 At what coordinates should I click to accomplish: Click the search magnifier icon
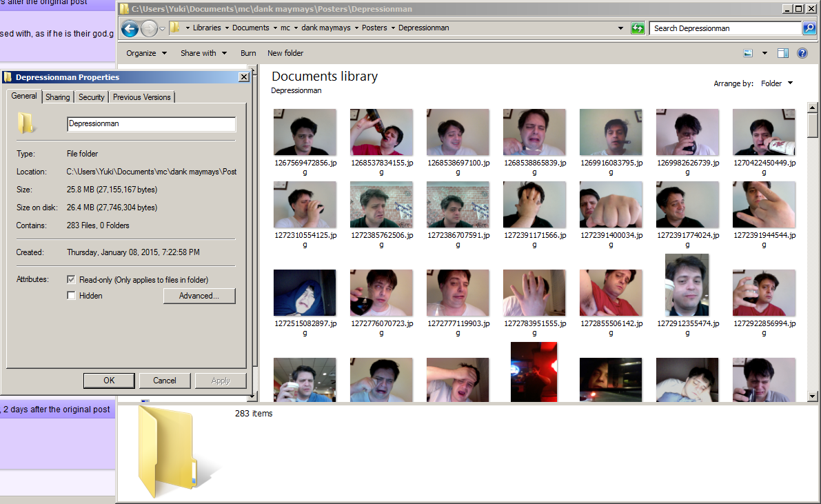(809, 28)
